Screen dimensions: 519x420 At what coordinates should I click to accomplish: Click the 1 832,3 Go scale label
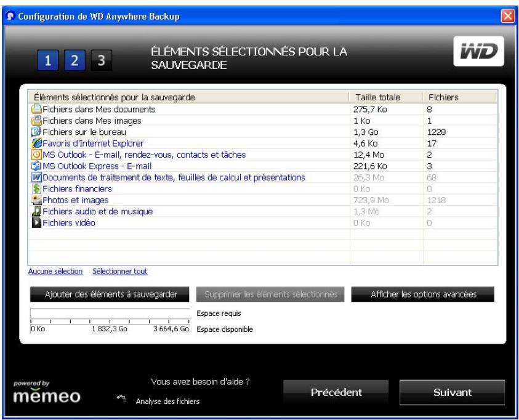(110, 329)
